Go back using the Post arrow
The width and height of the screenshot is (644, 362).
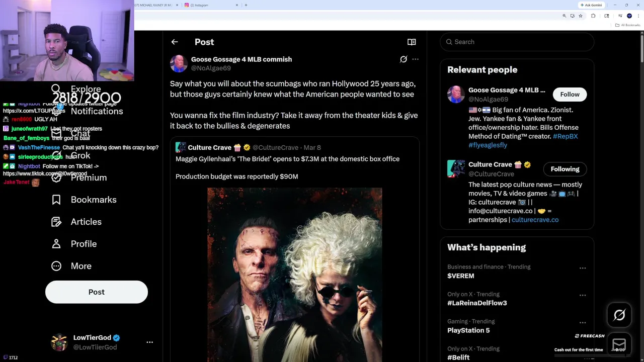175,42
